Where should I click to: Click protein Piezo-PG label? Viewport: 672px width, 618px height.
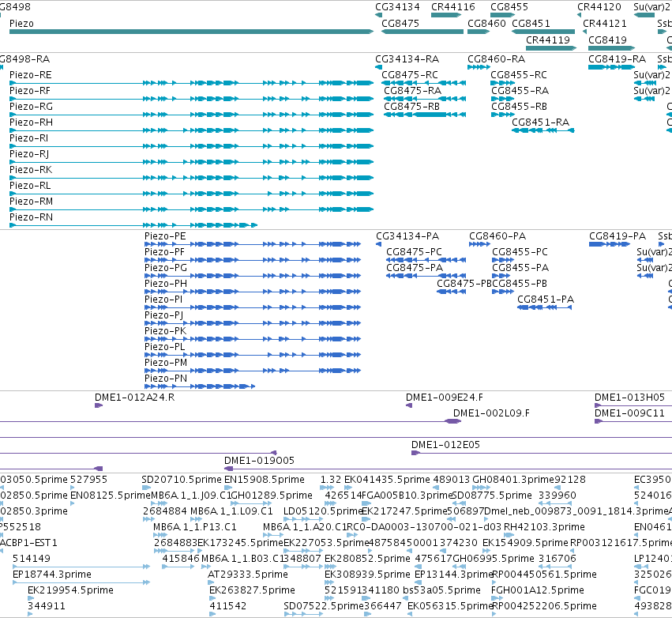click(166, 268)
